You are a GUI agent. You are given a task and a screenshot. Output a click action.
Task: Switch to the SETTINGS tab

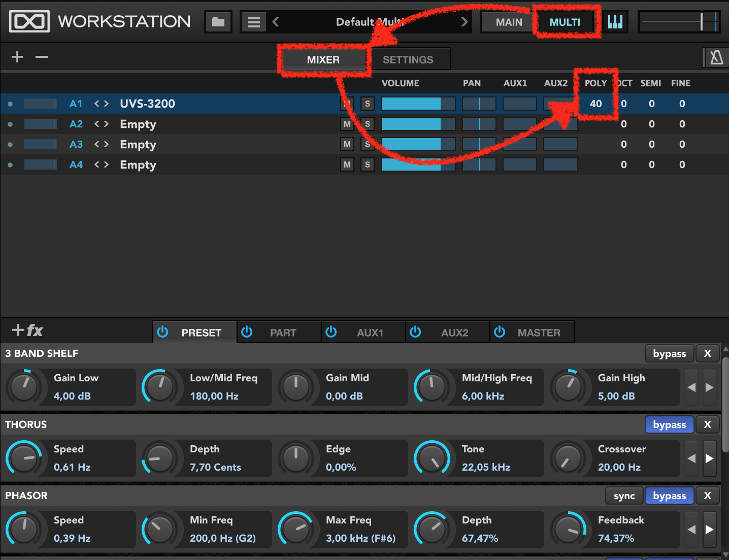410,59
